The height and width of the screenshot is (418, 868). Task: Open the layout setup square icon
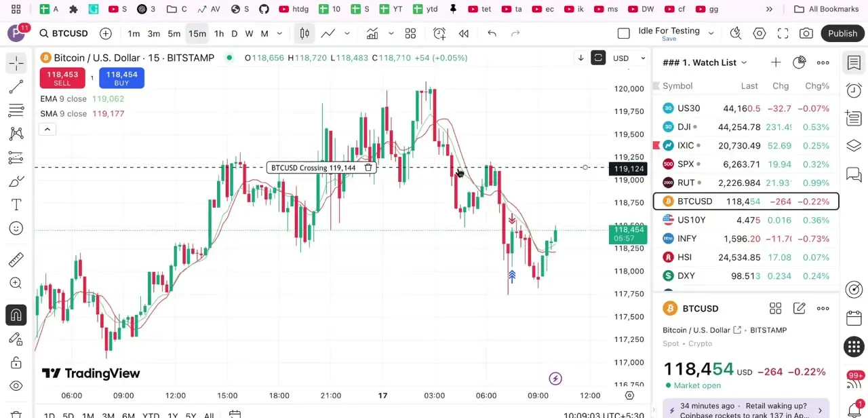tap(624, 33)
